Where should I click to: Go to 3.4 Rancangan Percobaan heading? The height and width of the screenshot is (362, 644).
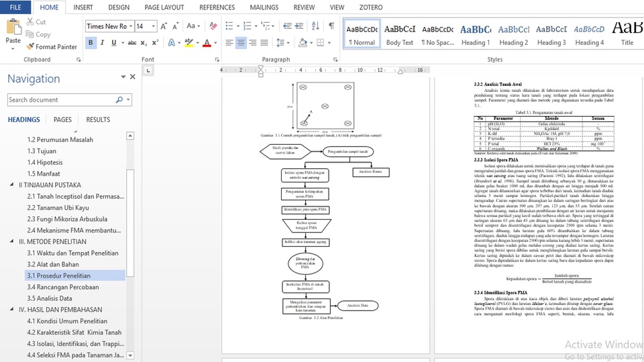[63, 287]
